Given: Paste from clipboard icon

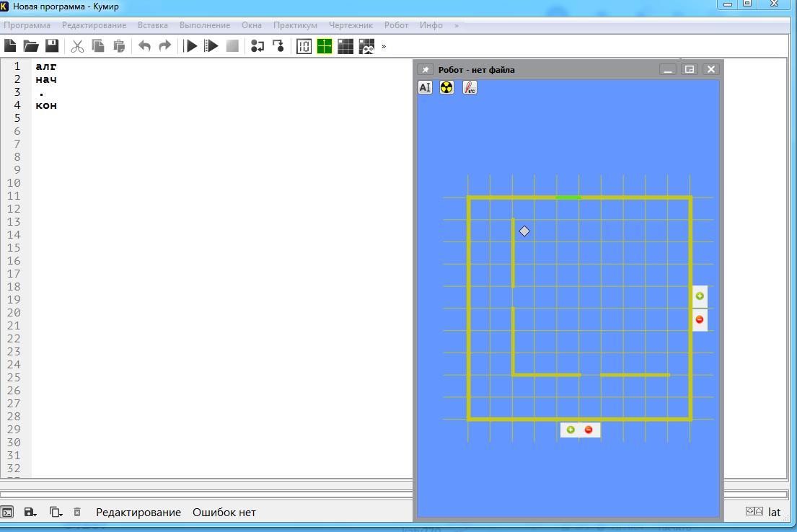Looking at the screenshot, I should [x=119, y=46].
